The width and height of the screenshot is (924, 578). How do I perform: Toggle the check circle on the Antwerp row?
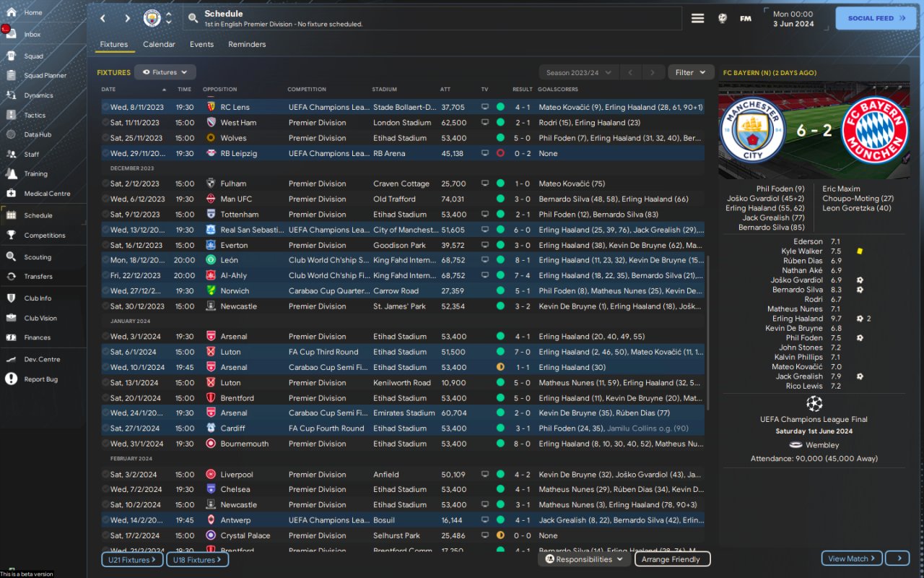pos(105,520)
